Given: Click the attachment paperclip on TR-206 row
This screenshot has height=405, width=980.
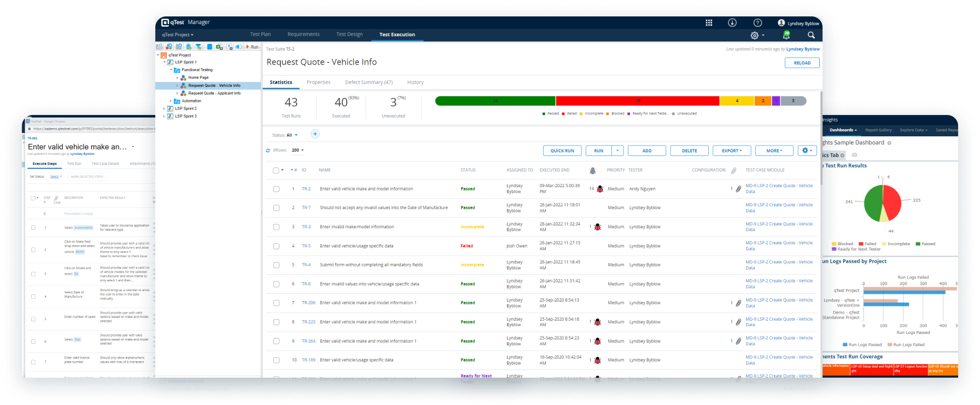Looking at the screenshot, I should [x=738, y=303].
